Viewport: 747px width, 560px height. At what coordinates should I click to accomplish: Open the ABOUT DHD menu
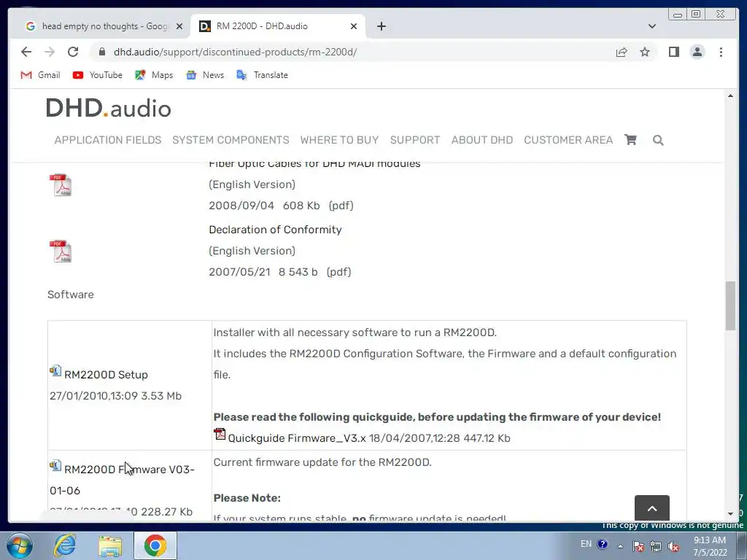pos(482,140)
